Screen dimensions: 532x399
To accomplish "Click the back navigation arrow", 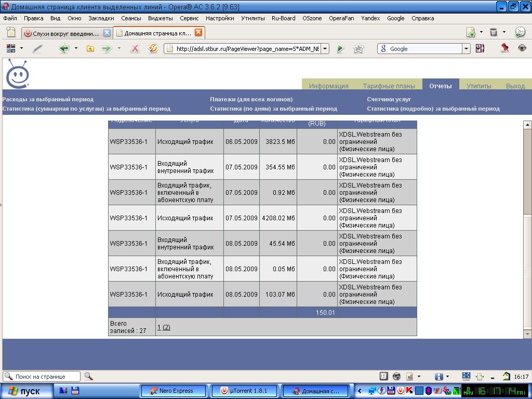I will [64, 49].
